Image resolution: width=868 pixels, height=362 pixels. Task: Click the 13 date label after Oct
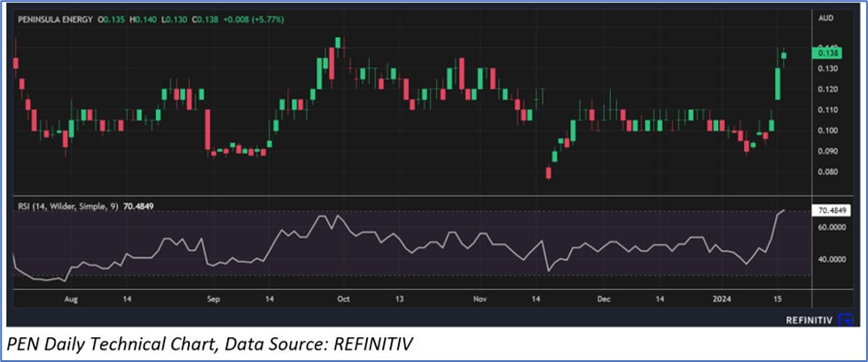(401, 299)
